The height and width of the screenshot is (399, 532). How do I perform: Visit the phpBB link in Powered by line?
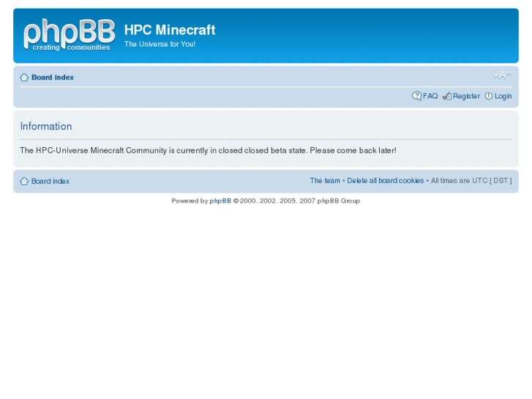click(x=220, y=201)
